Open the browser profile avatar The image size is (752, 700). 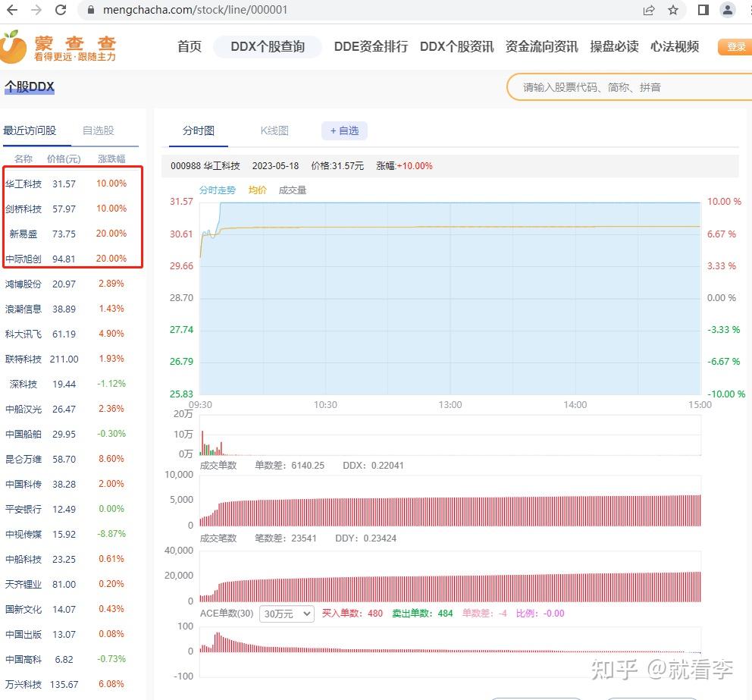tap(728, 10)
